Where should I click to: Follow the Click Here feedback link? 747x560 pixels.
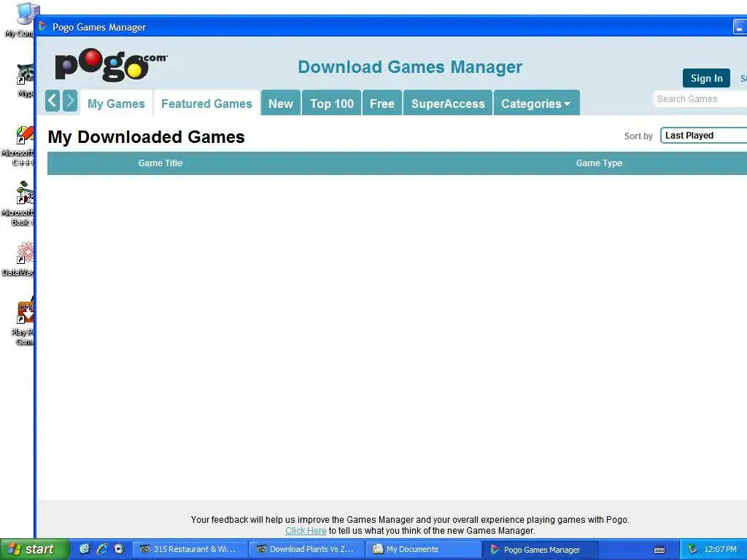[306, 531]
